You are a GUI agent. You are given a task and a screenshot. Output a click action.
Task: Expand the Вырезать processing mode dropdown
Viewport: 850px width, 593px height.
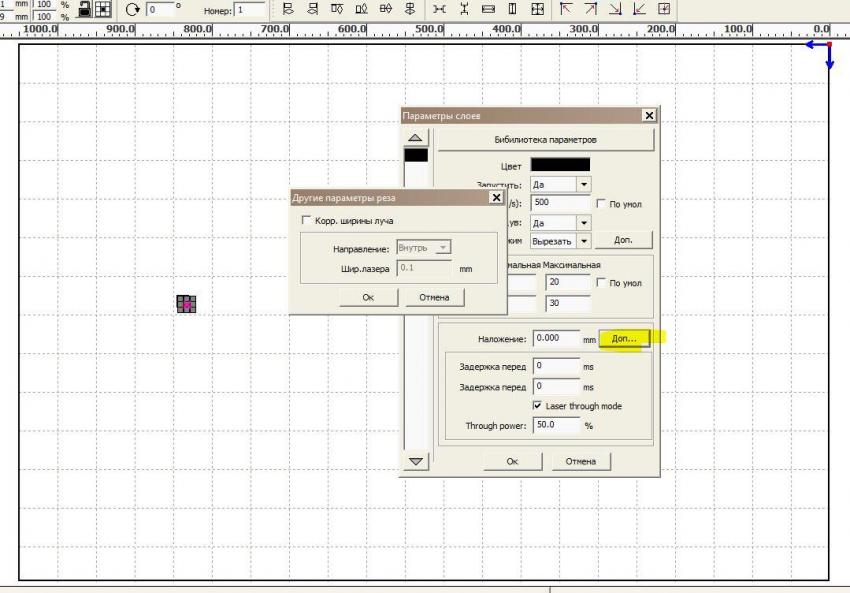coord(584,241)
